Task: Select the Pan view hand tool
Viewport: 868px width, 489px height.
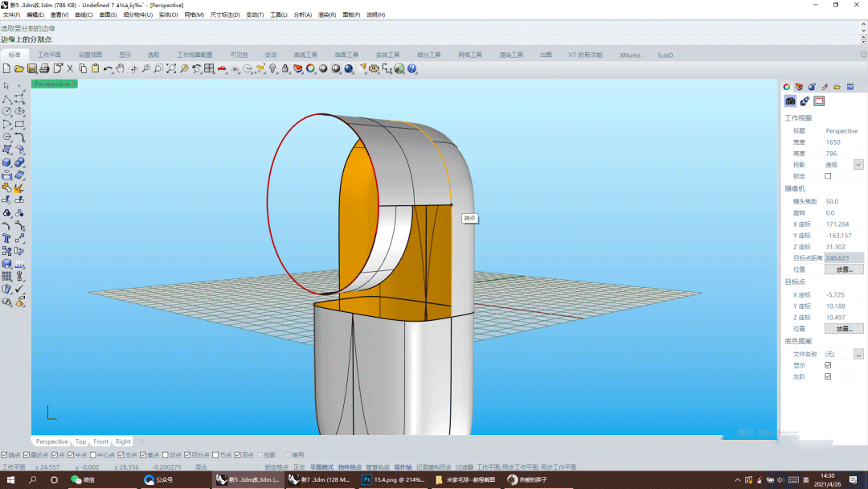Action: pos(121,69)
